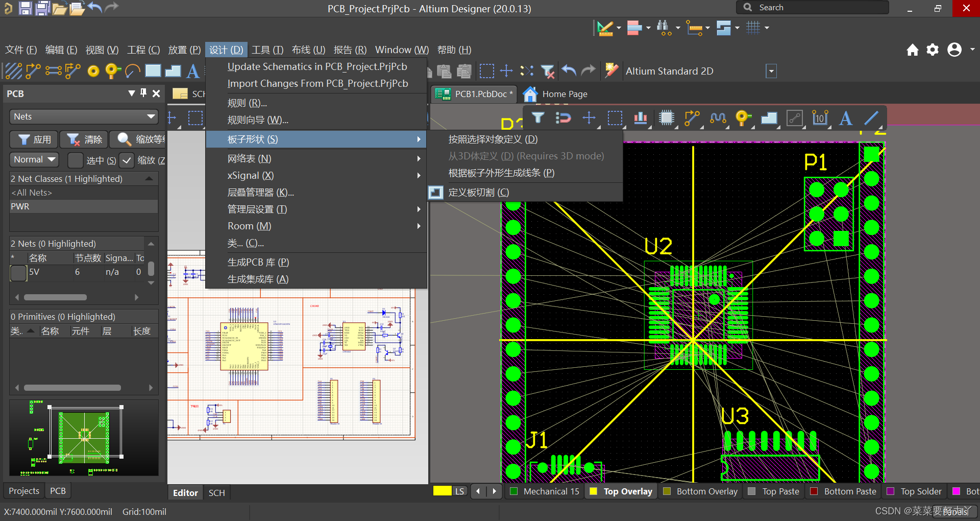The height and width of the screenshot is (521, 980).
Task: Open the PCB panel options triangle dropdown
Action: [132, 93]
